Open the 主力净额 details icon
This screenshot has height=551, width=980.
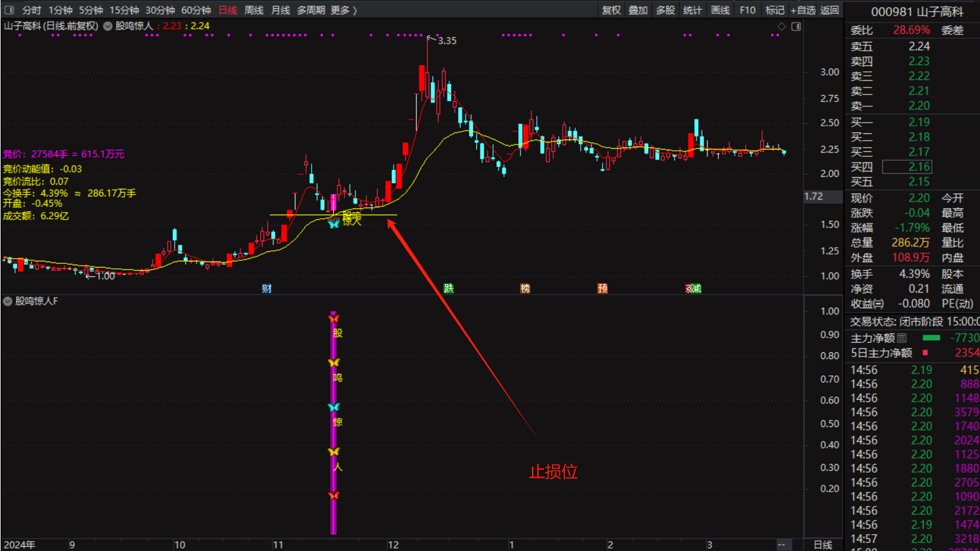(x=902, y=338)
